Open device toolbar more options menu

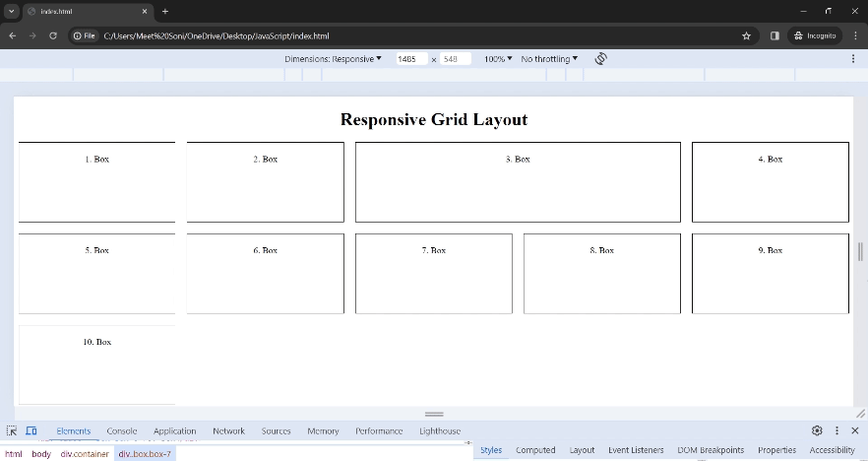click(853, 59)
